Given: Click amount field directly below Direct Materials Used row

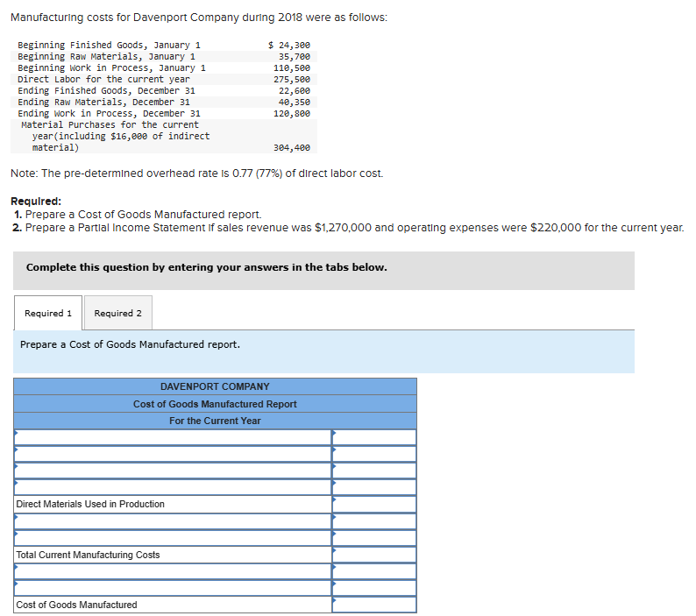Looking at the screenshot, I should [x=374, y=521].
